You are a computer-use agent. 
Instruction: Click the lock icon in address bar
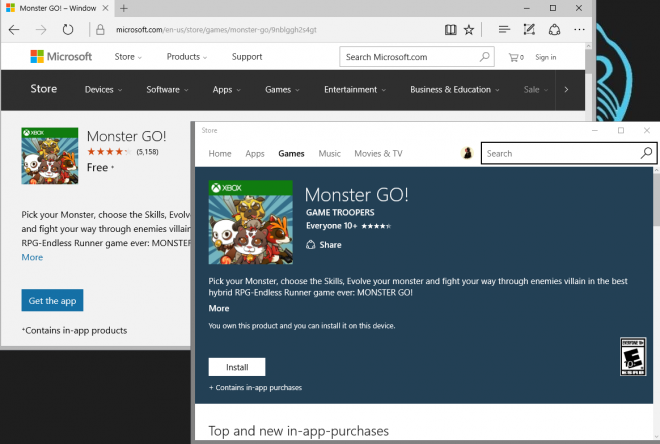pos(100,30)
